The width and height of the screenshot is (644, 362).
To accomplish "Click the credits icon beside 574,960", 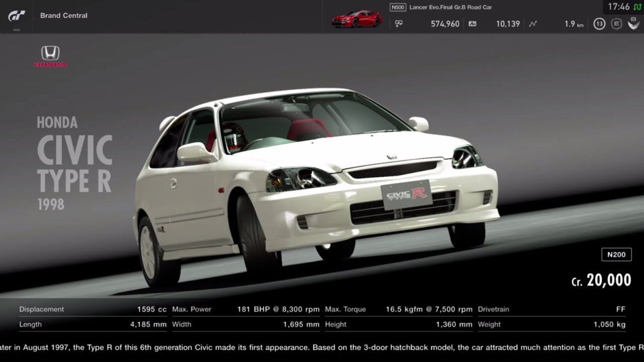I will [398, 23].
